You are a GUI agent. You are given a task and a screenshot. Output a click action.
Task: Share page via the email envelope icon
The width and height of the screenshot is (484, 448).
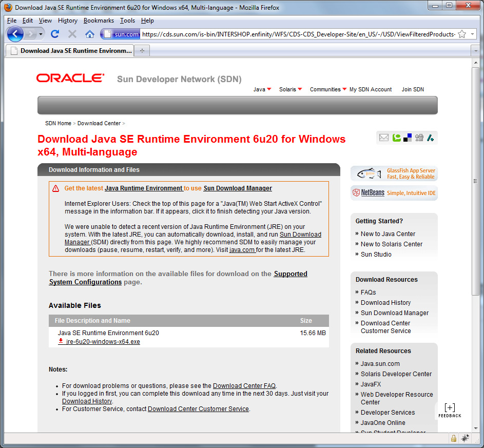[383, 138]
